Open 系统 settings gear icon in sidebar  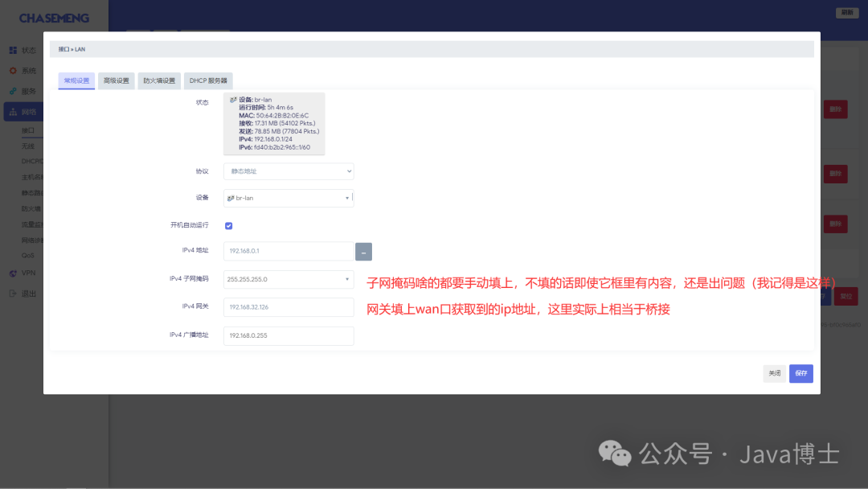[x=14, y=70]
